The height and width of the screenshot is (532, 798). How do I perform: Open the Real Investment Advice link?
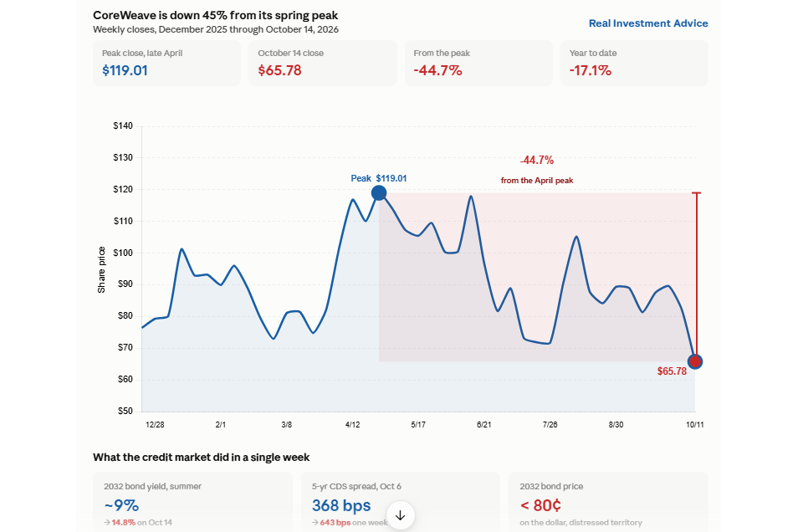click(648, 23)
